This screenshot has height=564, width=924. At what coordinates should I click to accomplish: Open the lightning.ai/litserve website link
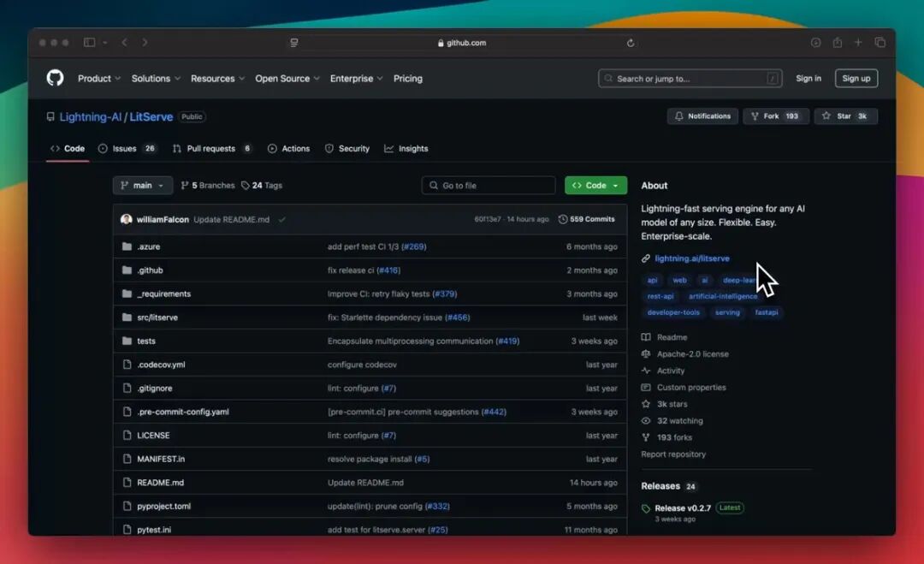(x=692, y=258)
